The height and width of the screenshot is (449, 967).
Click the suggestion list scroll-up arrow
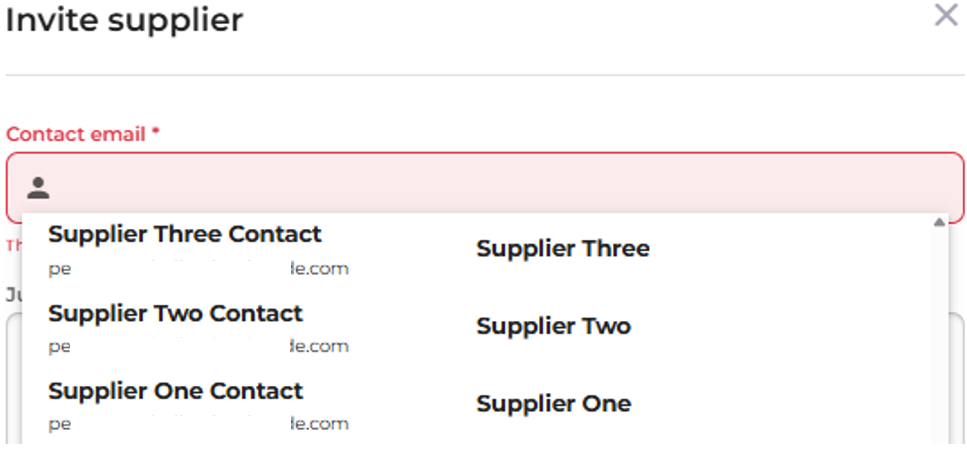pyautogui.click(x=939, y=222)
